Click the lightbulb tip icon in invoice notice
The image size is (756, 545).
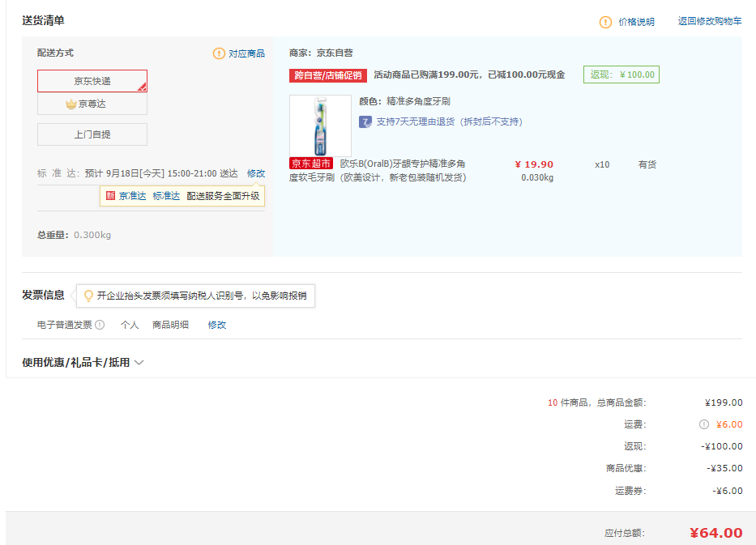tap(88, 296)
